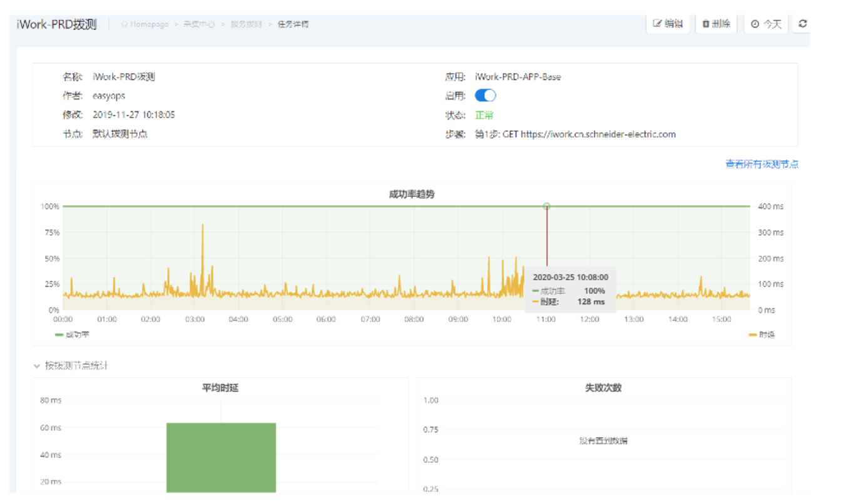Toggle 时延 legend series
Viewport: 851px width, 504px height.
click(762, 335)
